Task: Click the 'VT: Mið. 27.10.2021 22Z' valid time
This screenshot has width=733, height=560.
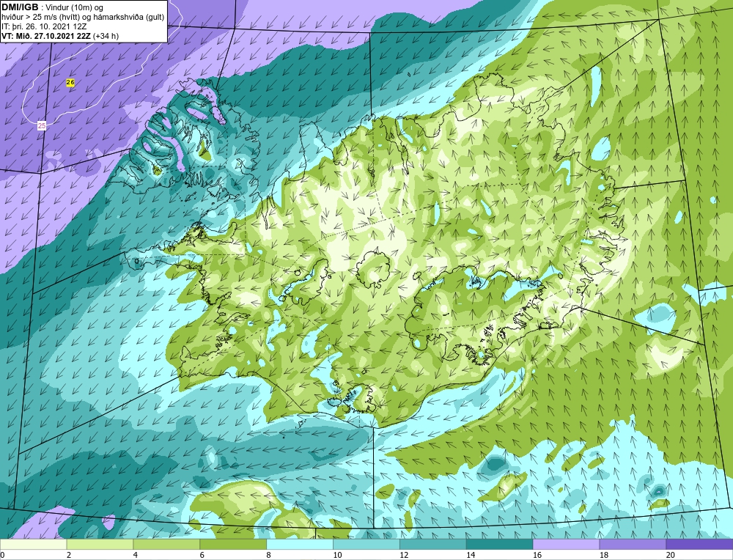Action: (46, 35)
